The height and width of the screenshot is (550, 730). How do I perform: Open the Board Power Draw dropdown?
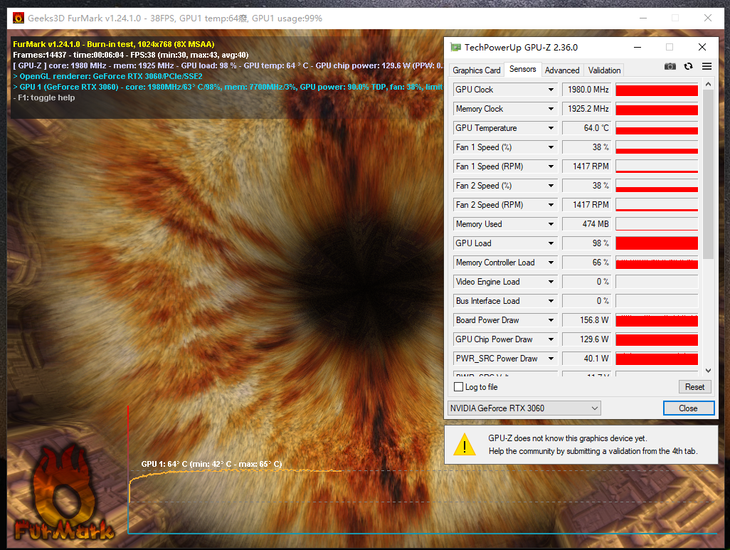[551, 320]
